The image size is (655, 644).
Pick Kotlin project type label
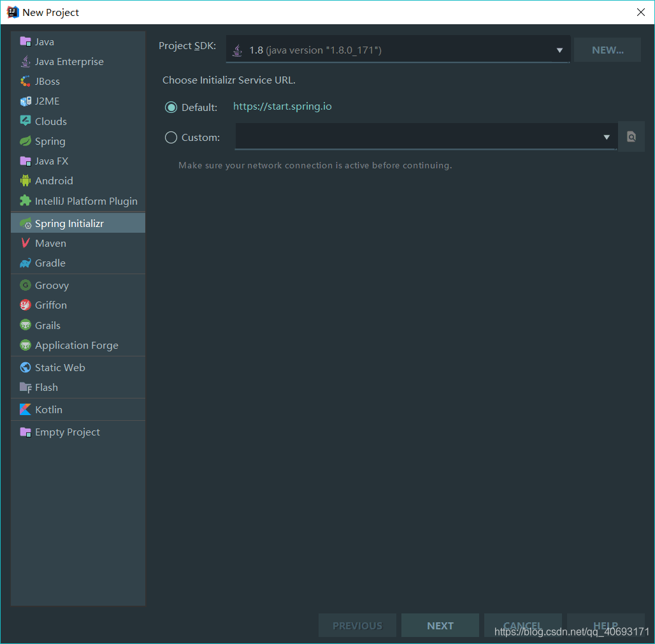pyautogui.click(x=48, y=409)
